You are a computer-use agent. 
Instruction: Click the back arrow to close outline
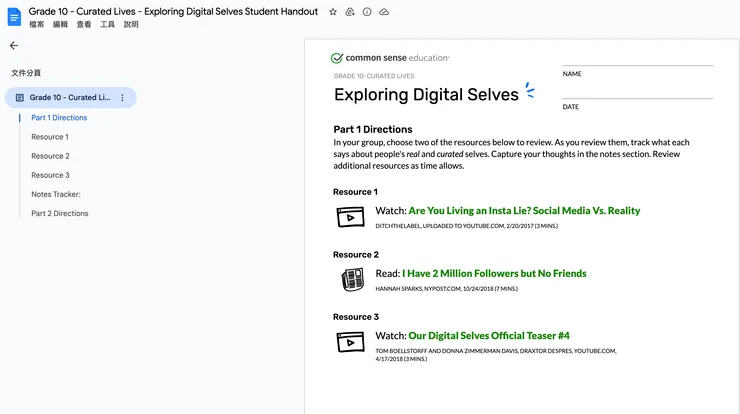coord(14,45)
